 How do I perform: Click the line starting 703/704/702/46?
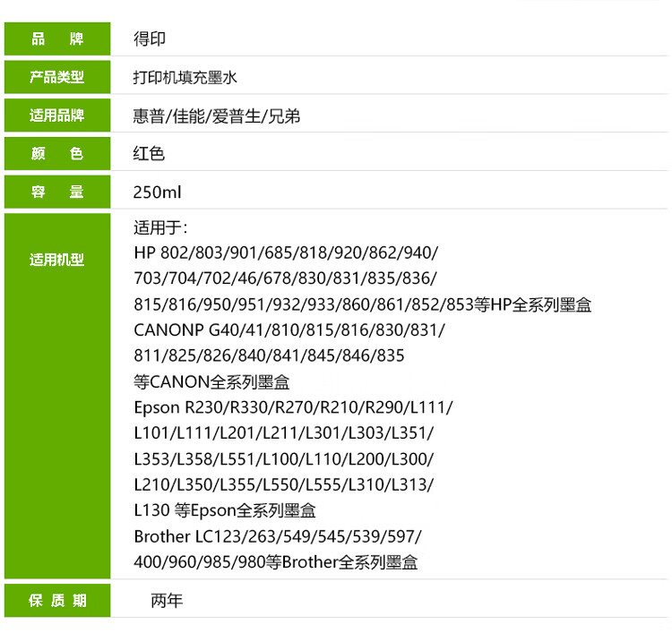click(x=285, y=278)
